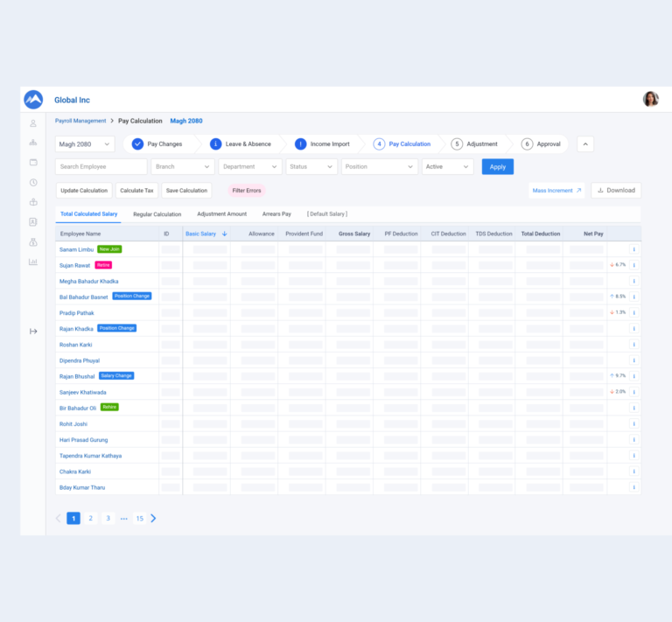This screenshot has width=672, height=622.
Task: Switch to the Regular Calculation tab
Action: click(x=157, y=214)
